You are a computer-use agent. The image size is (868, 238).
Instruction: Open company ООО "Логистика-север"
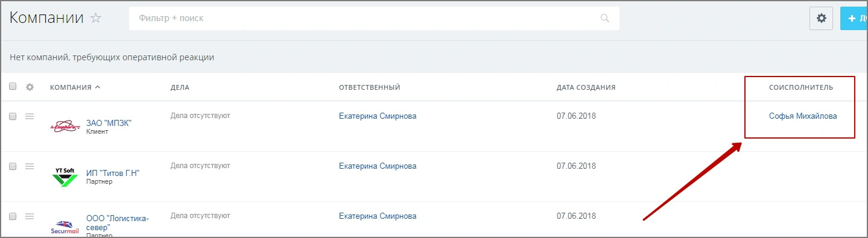[117, 223]
